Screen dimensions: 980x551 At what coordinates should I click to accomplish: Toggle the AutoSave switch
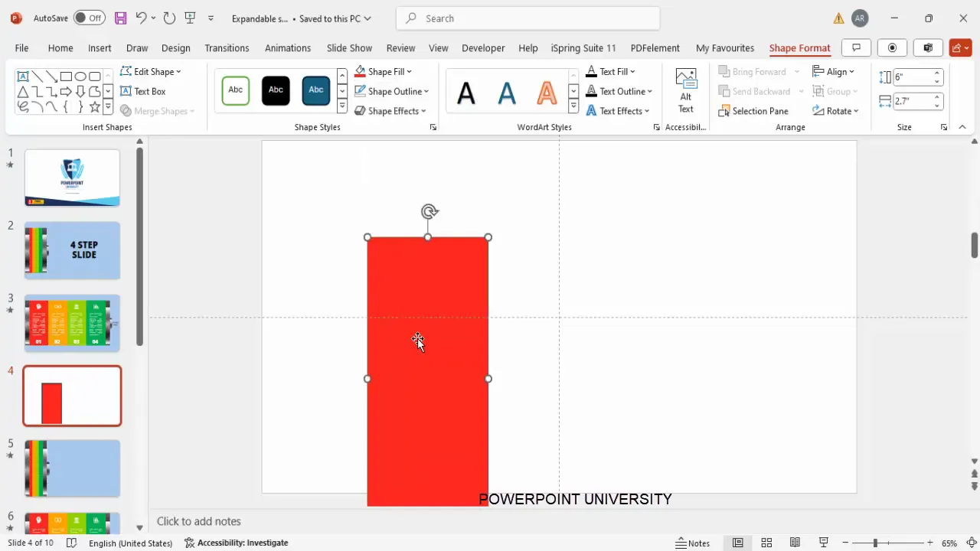point(90,18)
